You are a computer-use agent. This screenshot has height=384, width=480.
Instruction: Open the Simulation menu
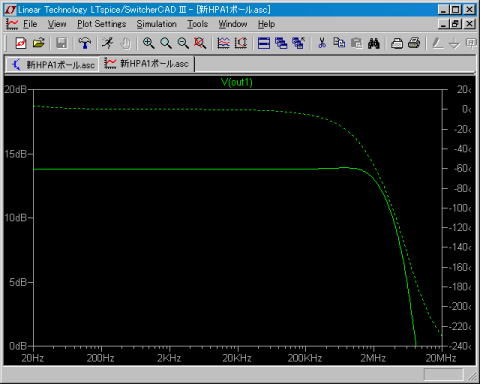click(156, 24)
